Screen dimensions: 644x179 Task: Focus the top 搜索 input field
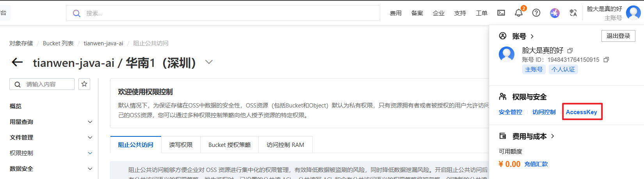[x=223, y=13]
